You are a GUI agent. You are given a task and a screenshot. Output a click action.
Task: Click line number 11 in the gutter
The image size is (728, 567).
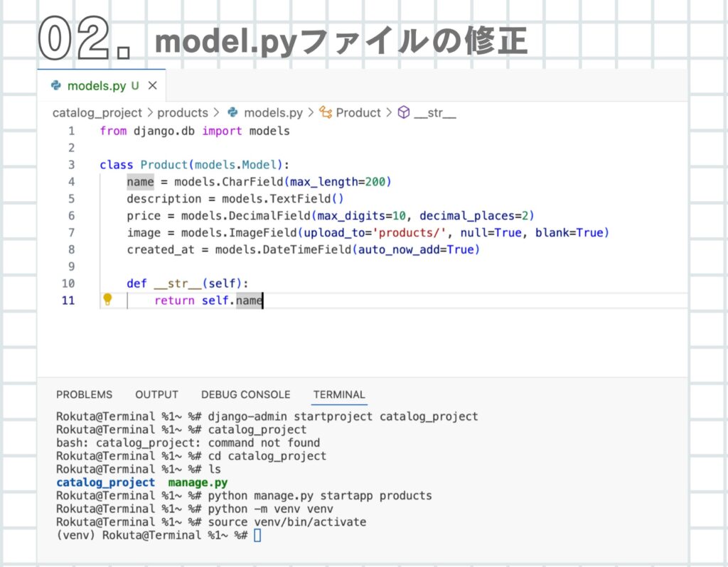tap(68, 301)
